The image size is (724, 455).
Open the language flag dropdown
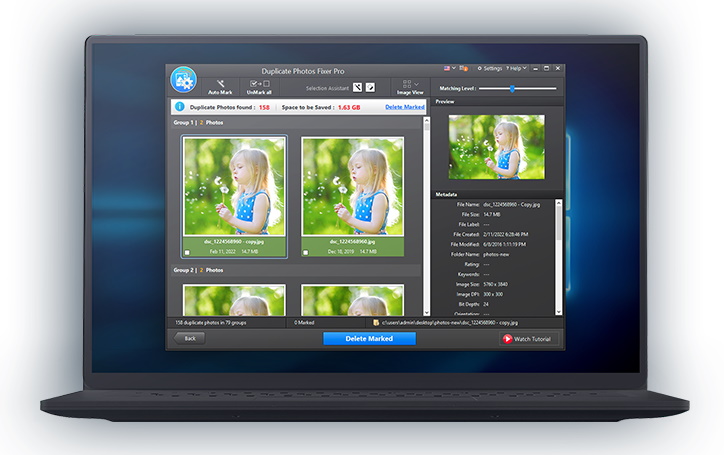(x=450, y=69)
